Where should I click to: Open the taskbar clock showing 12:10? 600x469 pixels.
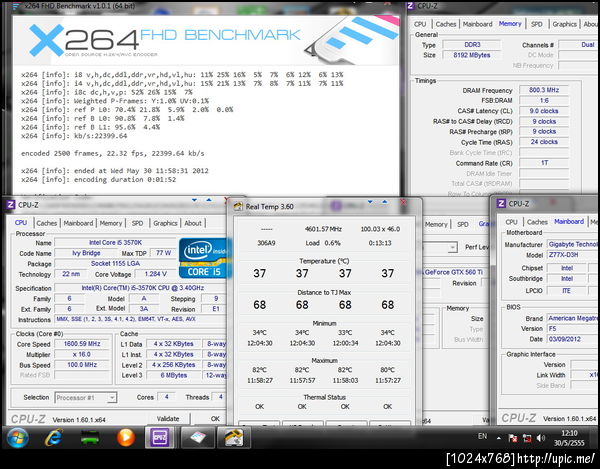pyautogui.click(x=569, y=438)
